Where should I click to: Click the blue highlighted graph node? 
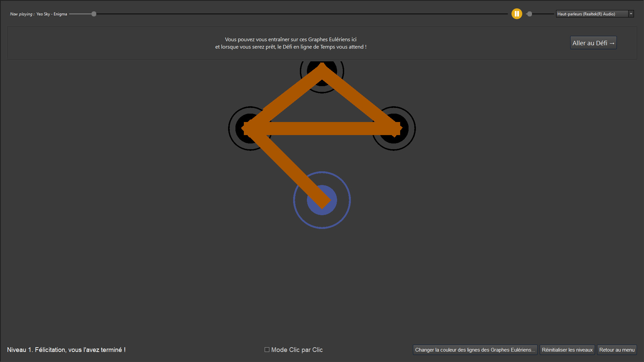point(322,200)
